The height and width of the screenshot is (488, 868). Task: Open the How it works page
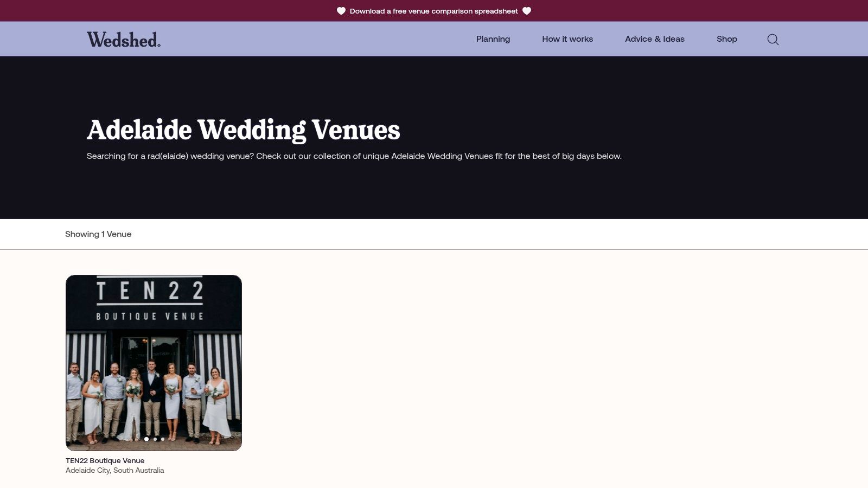567,38
